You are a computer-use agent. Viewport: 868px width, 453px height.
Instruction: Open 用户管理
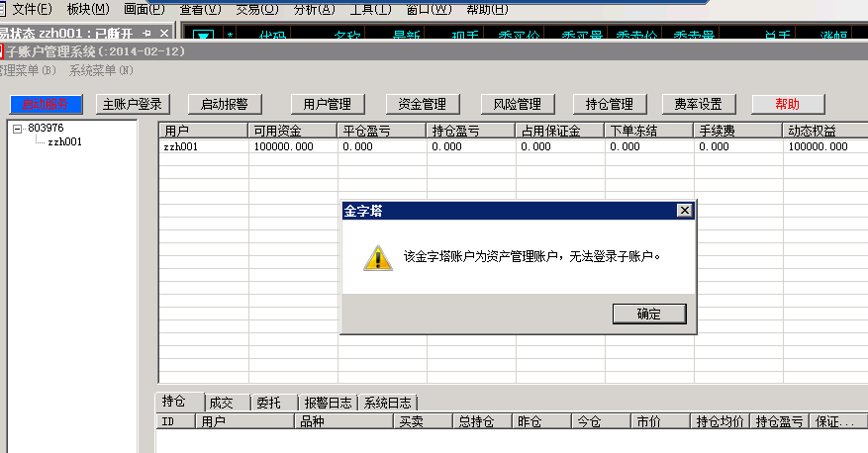[x=328, y=104]
